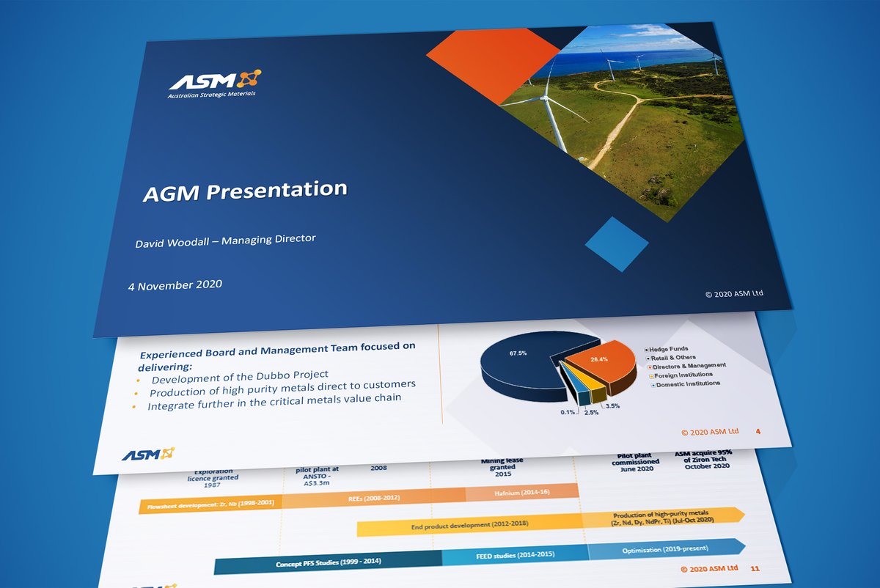Click bullet 'Integrate further in the critical metals value chain'
The image size is (880, 588).
(x=275, y=401)
